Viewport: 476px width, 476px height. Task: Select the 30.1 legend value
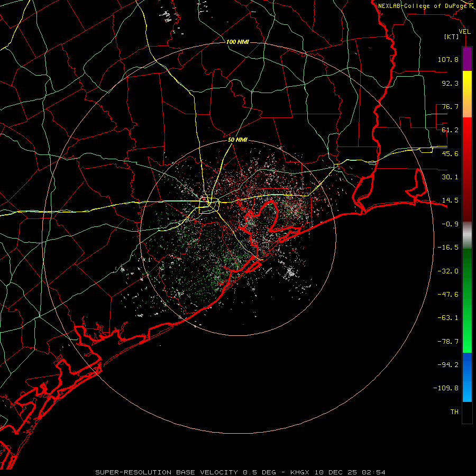(450, 177)
